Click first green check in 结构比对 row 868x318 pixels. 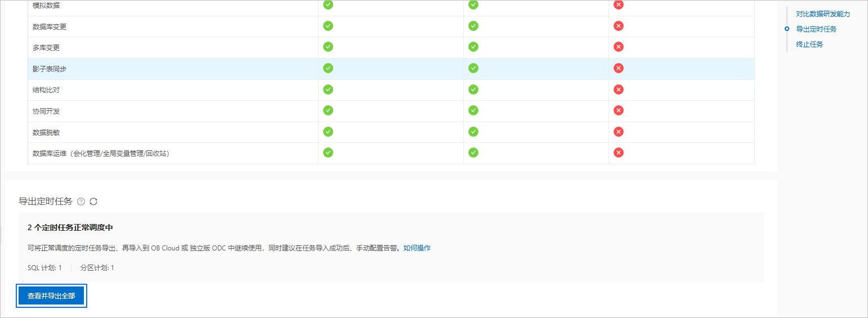(x=328, y=89)
